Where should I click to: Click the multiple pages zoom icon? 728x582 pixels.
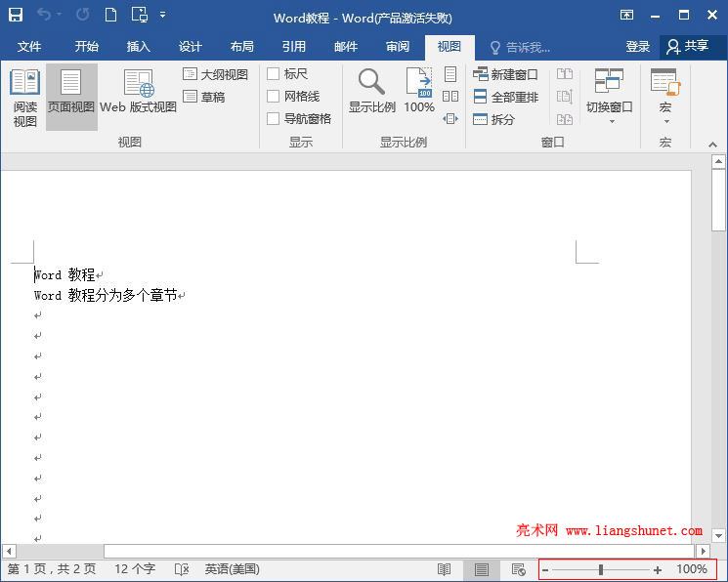(x=450, y=96)
